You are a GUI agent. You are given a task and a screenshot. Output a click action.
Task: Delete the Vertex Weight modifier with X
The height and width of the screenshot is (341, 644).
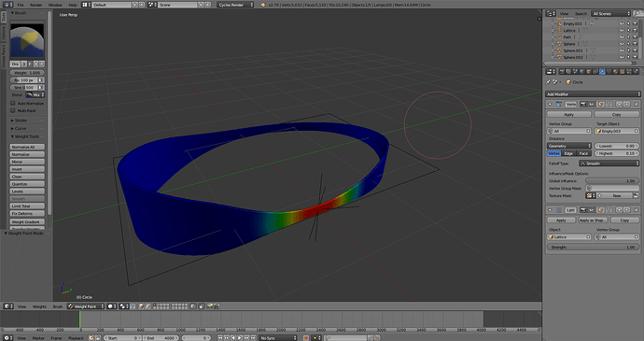(636, 104)
